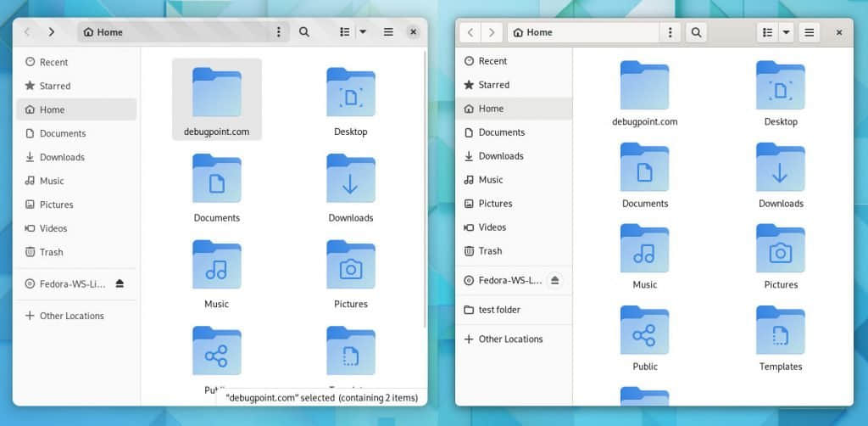Open Other Locations in right window sidebar
Screen dimensions: 868x426
tap(514, 339)
